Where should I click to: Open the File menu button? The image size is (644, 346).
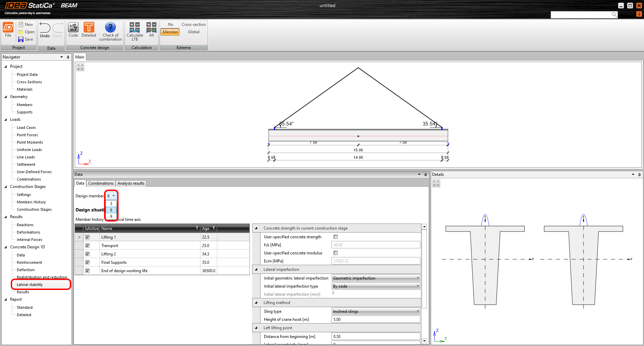pyautogui.click(x=8, y=29)
